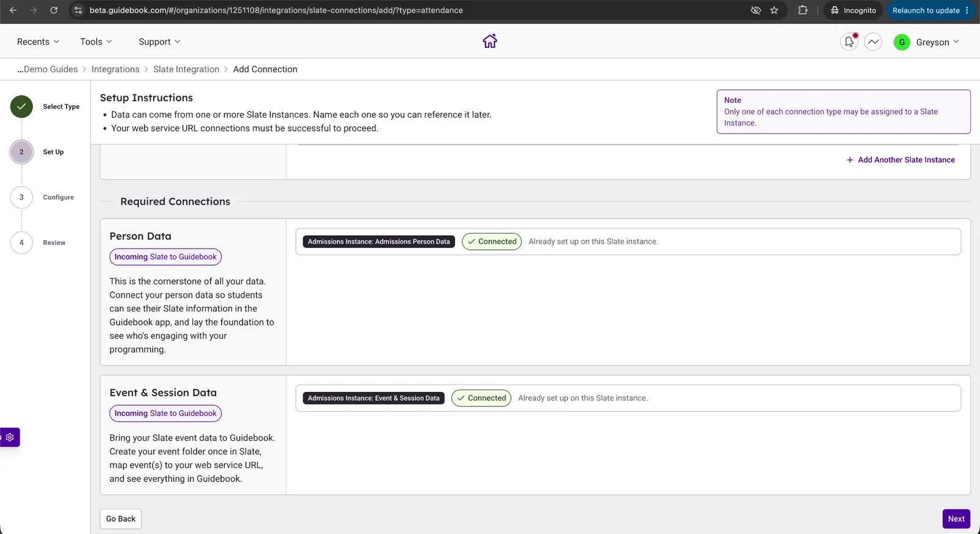The image size is (980, 534).
Task: Open the Tools dropdown menu
Action: point(96,42)
